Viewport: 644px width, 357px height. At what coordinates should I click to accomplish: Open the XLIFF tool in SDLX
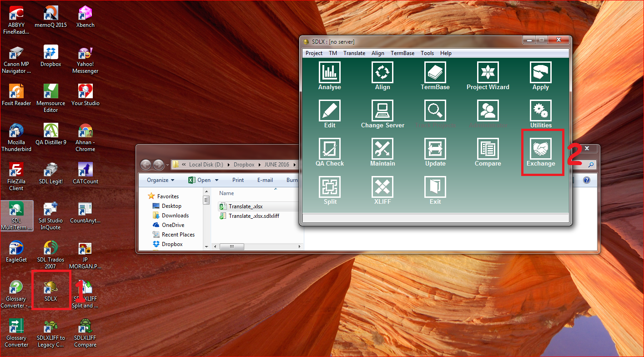tap(382, 191)
